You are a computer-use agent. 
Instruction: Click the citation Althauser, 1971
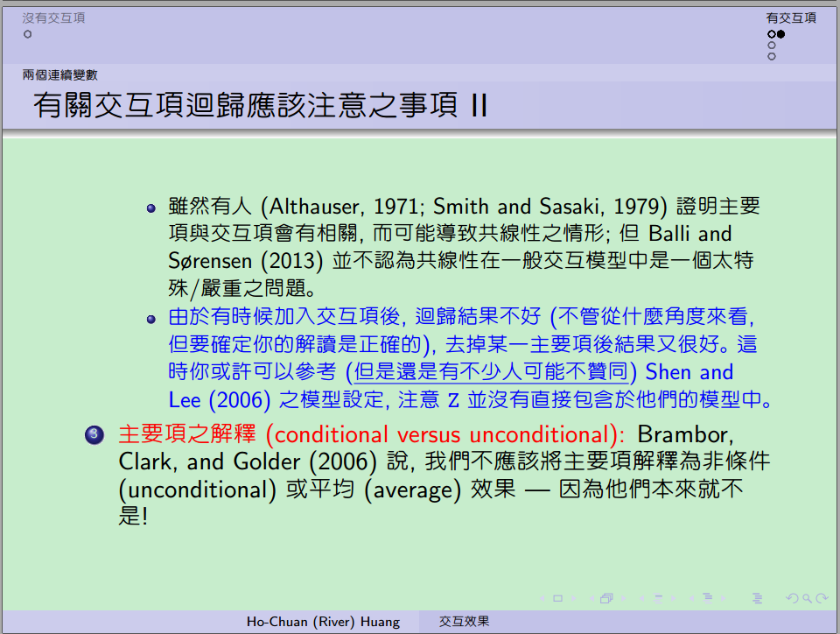(x=343, y=207)
